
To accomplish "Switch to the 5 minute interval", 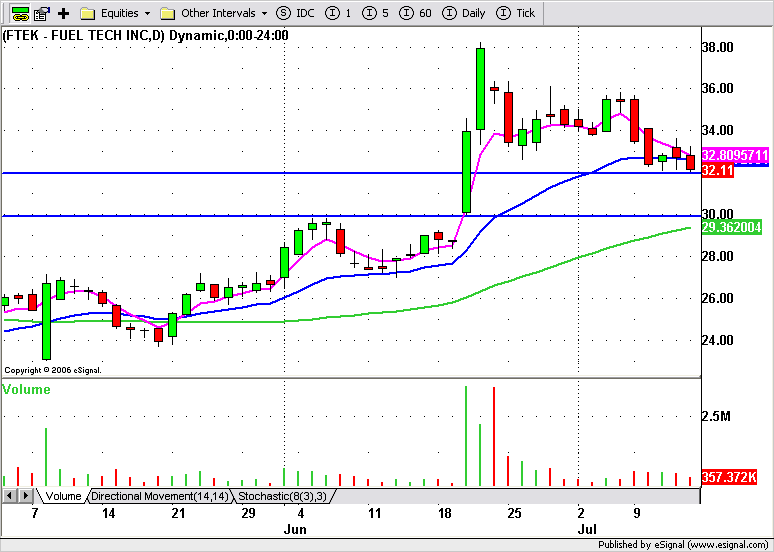I will tap(375, 13).
